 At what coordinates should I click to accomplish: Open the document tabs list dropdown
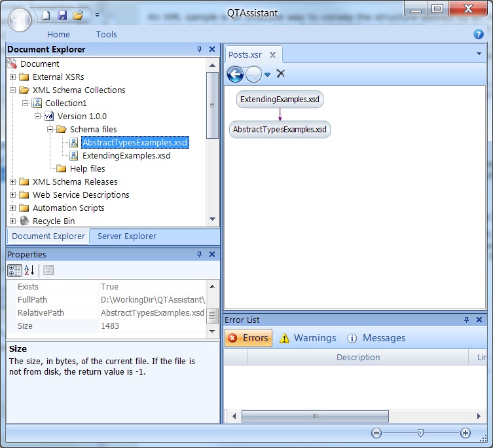pos(479,54)
